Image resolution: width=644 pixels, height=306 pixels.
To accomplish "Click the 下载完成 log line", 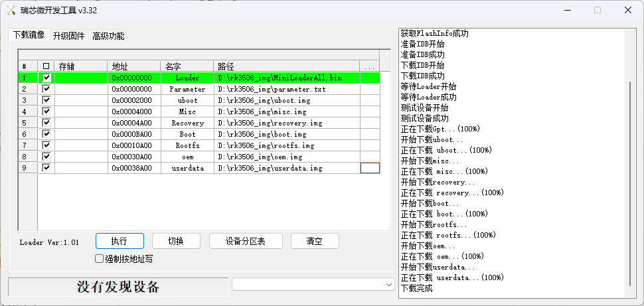I will (416, 288).
